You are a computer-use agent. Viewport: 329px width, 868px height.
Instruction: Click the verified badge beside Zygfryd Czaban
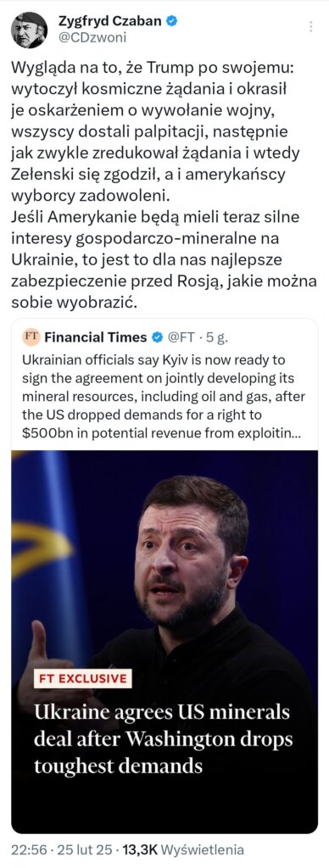172,21
